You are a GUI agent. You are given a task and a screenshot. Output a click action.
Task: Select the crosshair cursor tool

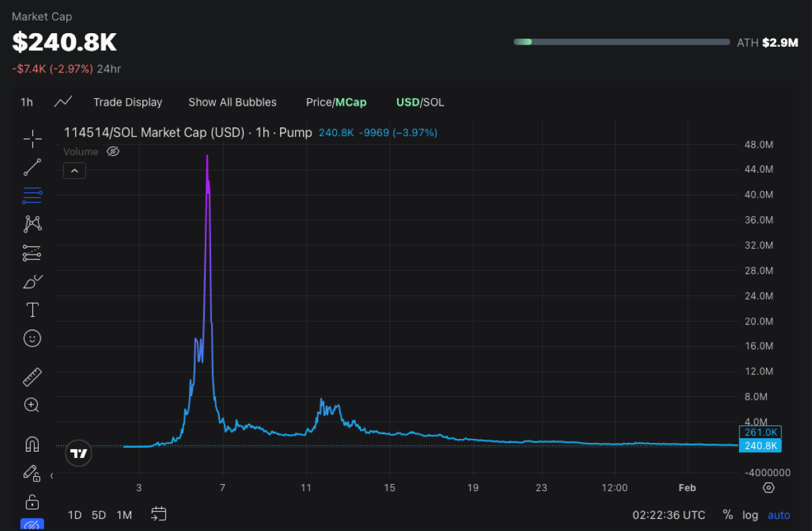pos(32,140)
